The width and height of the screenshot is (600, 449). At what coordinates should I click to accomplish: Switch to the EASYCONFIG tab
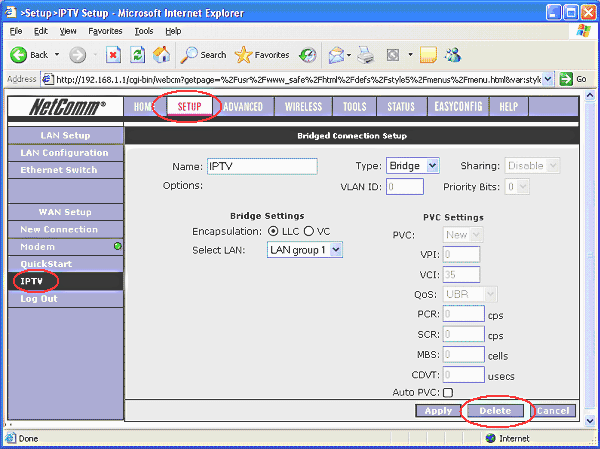(458, 106)
